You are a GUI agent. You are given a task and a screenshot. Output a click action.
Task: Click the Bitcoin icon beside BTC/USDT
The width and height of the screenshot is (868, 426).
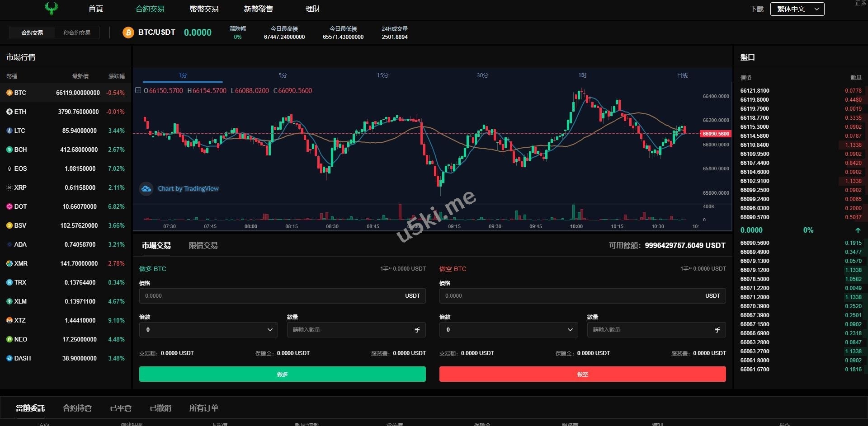[x=128, y=33]
